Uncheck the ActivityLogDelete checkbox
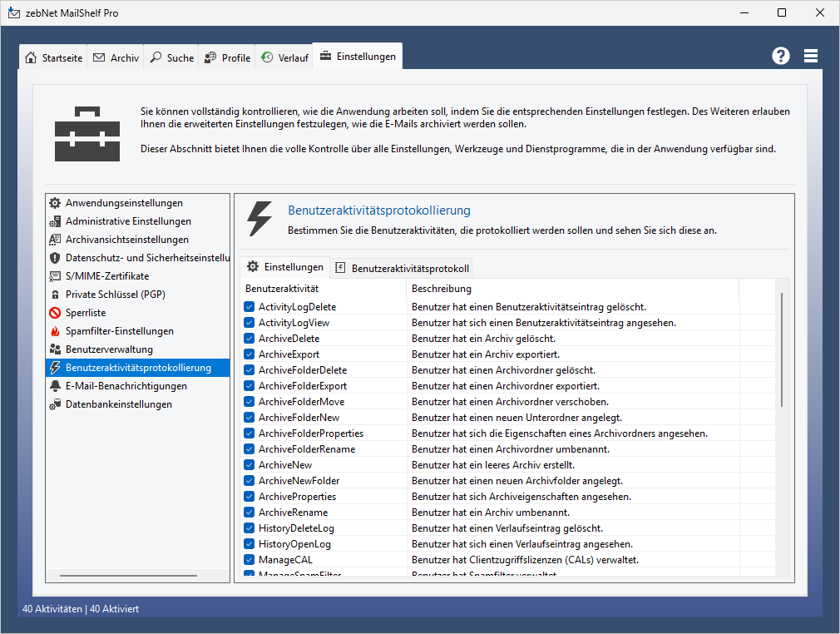 coord(250,307)
